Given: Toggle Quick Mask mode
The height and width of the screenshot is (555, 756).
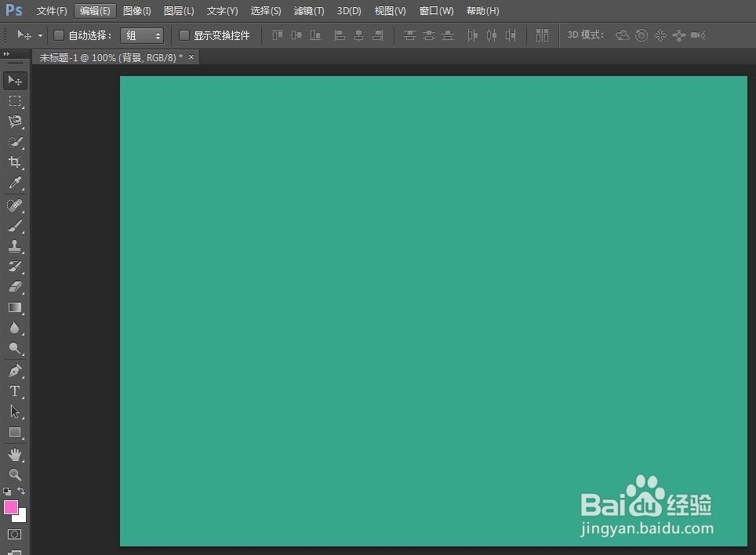Looking at the screenshot, I should [14, 535].
